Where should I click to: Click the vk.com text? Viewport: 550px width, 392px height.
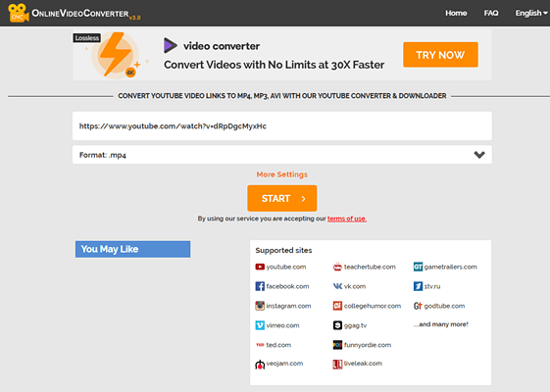(355, 286)
